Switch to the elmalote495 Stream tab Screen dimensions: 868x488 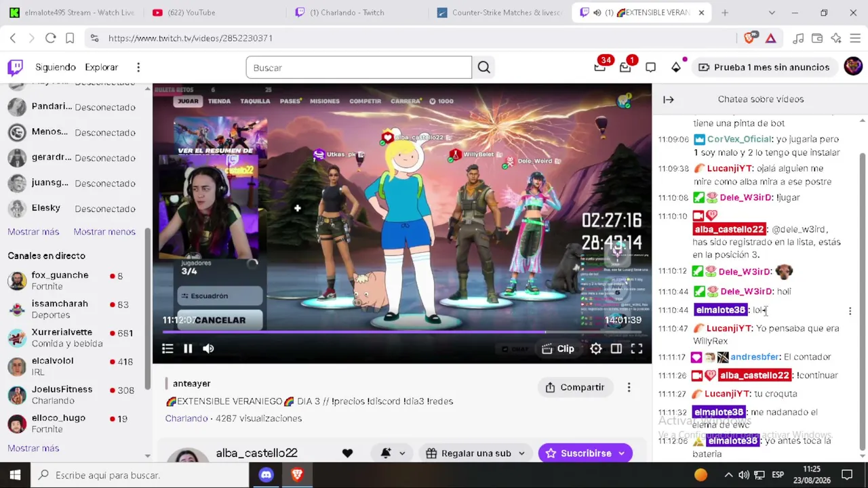(x=72, y=12)
